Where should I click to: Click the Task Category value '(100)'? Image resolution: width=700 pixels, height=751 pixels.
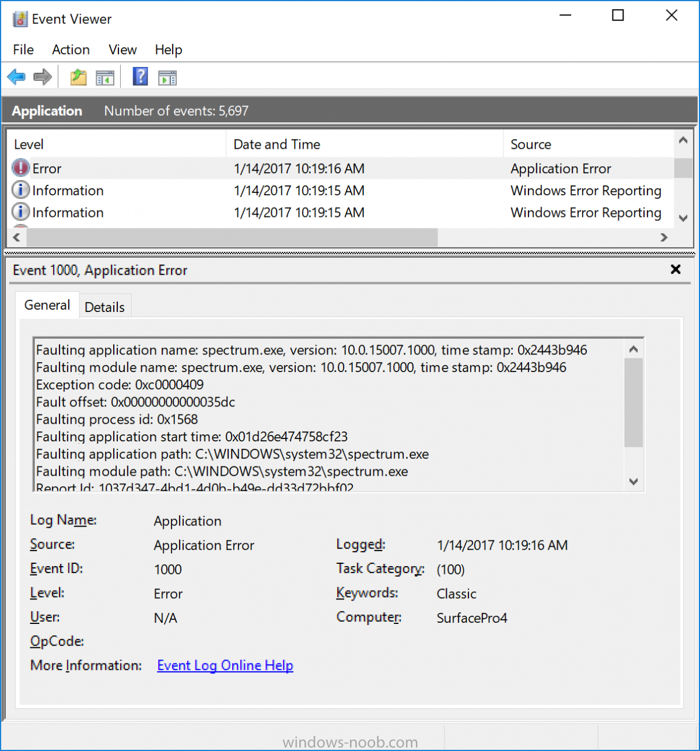click(451, 570)
